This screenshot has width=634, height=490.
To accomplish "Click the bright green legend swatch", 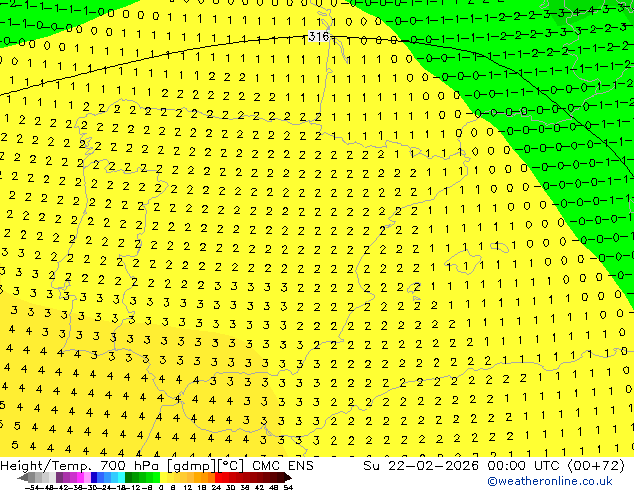I will tap(156, 478).
